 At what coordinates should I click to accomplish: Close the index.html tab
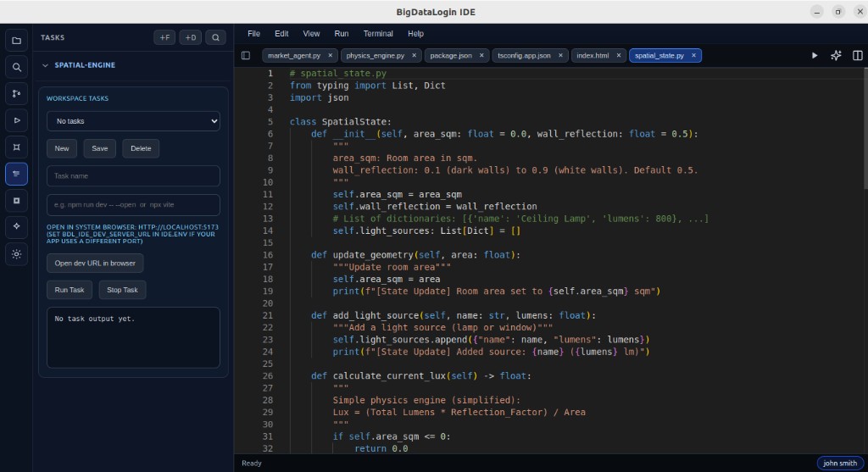click(618, 55)
